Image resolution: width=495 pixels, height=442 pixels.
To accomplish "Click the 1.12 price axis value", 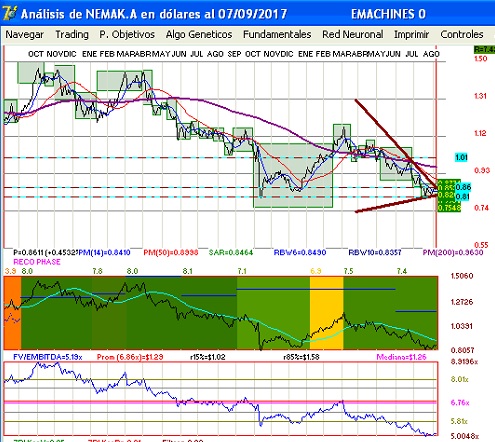I will click(480, 133).
